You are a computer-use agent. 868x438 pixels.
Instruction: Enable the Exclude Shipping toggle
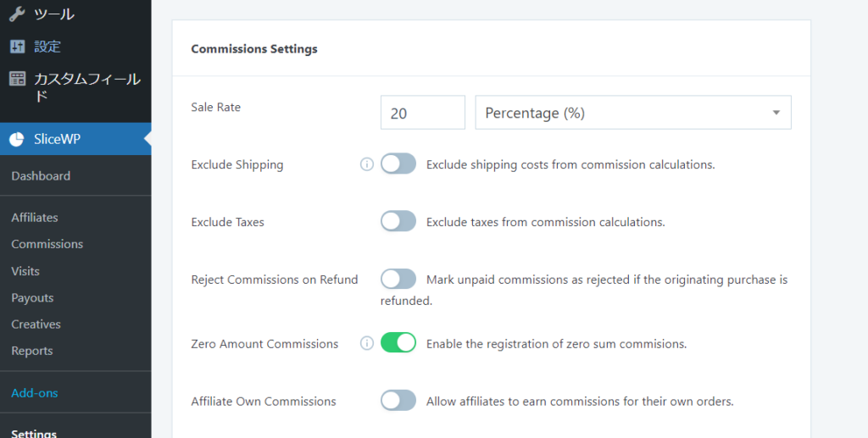click(x=398, y=164)
